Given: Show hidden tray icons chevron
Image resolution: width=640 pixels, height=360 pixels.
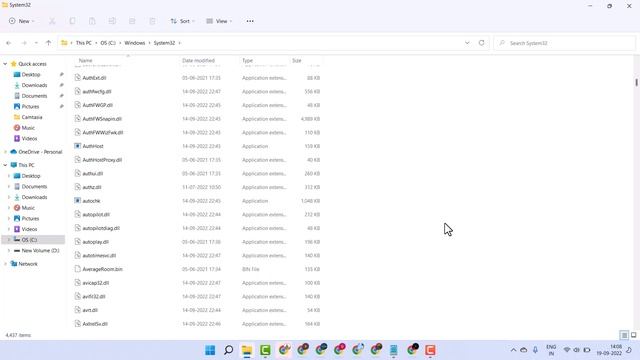Looking at the screenshot, I should (513, 350).
